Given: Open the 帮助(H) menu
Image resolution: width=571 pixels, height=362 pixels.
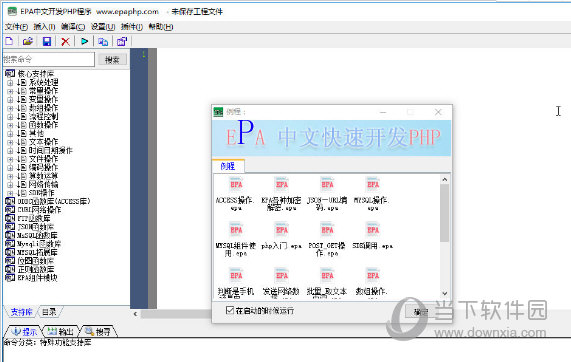Looking at the screenshot, I should pos(161,27).
